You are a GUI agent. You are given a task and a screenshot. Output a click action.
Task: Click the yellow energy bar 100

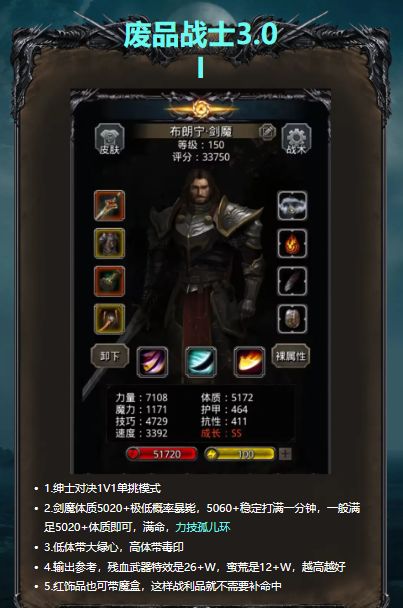pos(240,454)
